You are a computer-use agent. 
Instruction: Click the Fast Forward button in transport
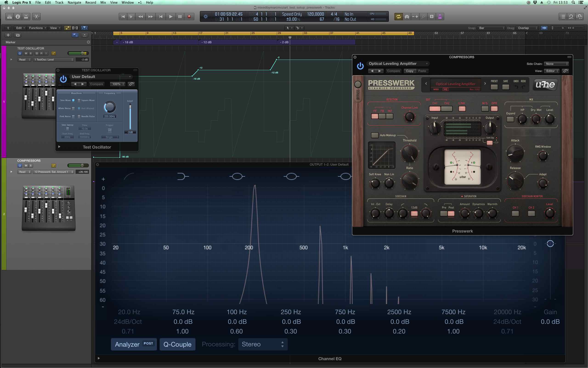(x=150, y=17)
